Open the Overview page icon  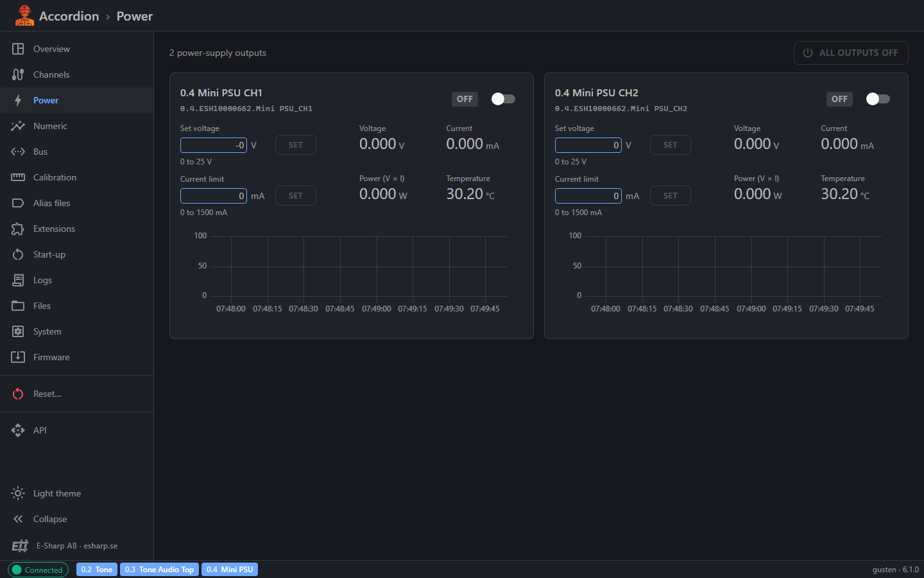tap(18, 49)
